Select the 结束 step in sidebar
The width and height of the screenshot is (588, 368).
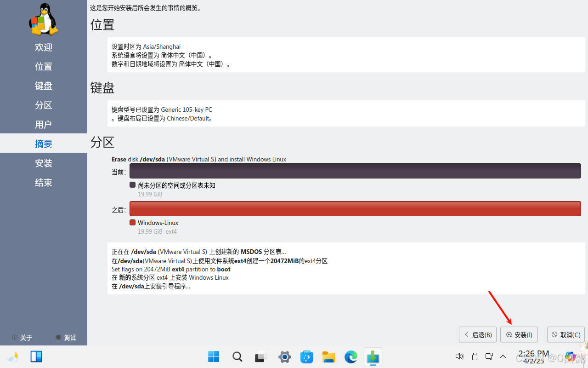click(x=44, y=183)
